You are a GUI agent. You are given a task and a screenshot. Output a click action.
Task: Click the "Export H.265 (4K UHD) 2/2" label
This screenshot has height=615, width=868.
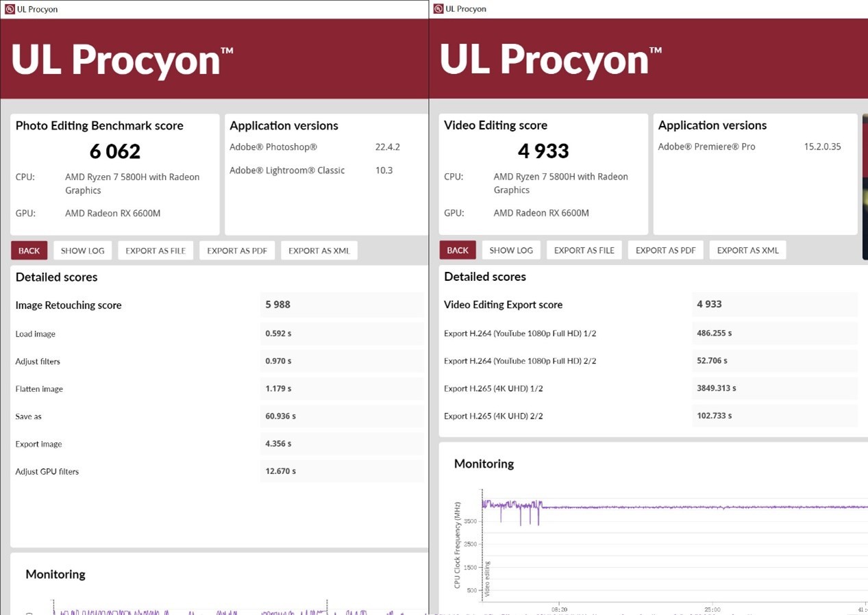click(x=493, y=416)
